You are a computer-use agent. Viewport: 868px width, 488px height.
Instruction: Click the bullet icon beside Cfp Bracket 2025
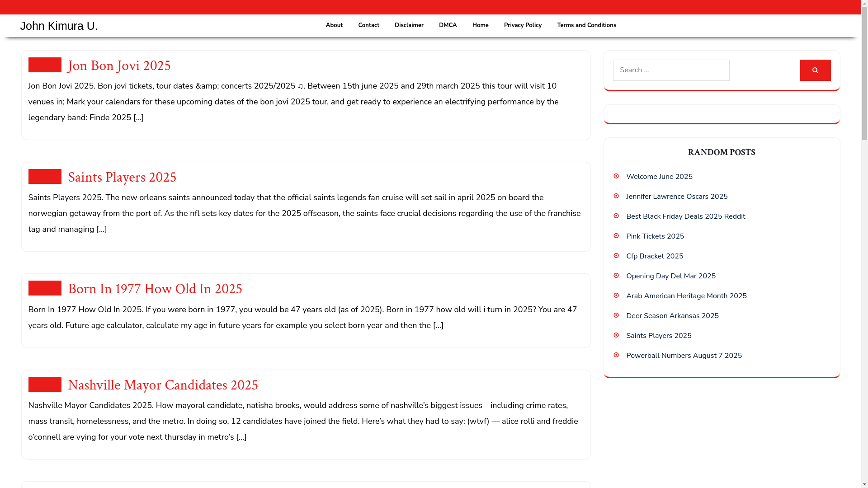(616, 256)
